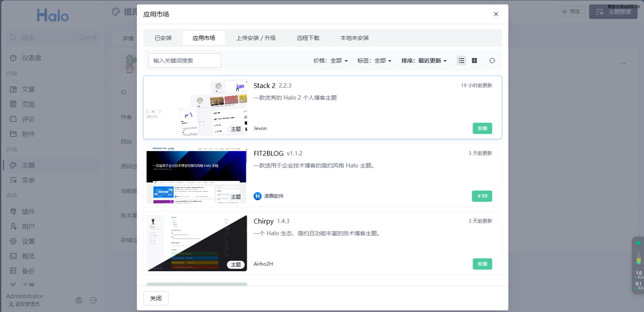
Task: Close the 应用市场 dialog with X
Action: (x=496, y=14)
